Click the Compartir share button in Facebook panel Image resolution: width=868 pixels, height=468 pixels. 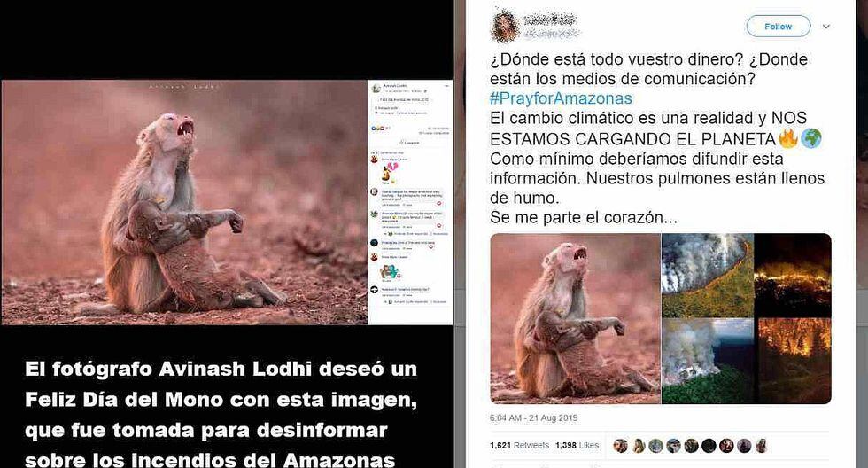409,143
